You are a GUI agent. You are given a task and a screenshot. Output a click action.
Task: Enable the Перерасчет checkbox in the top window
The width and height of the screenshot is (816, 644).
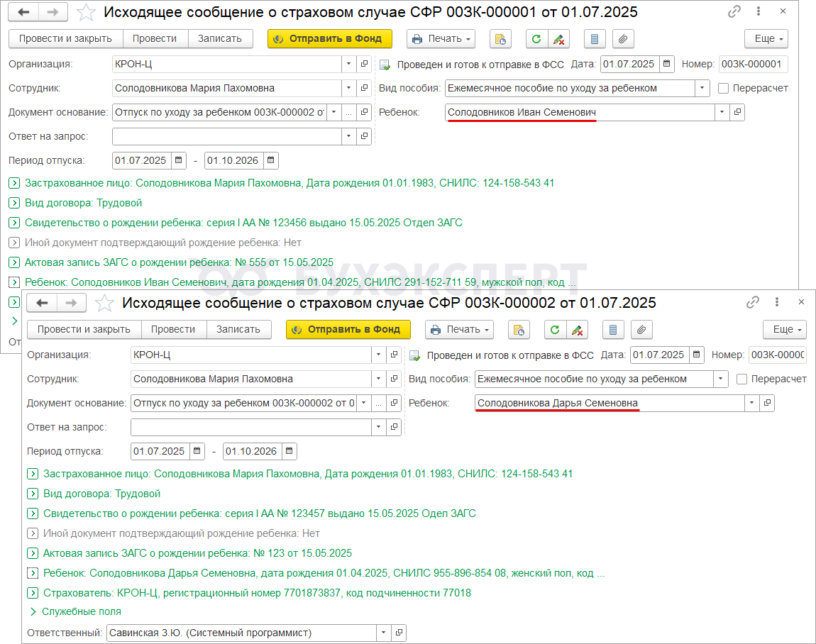click(723, 89)
